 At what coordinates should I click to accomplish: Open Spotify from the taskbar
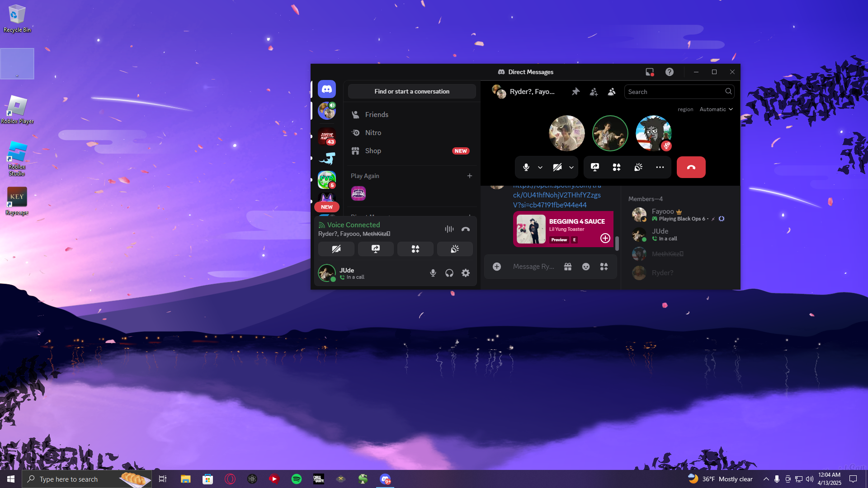pyautogui.click(x=297, y=479)
